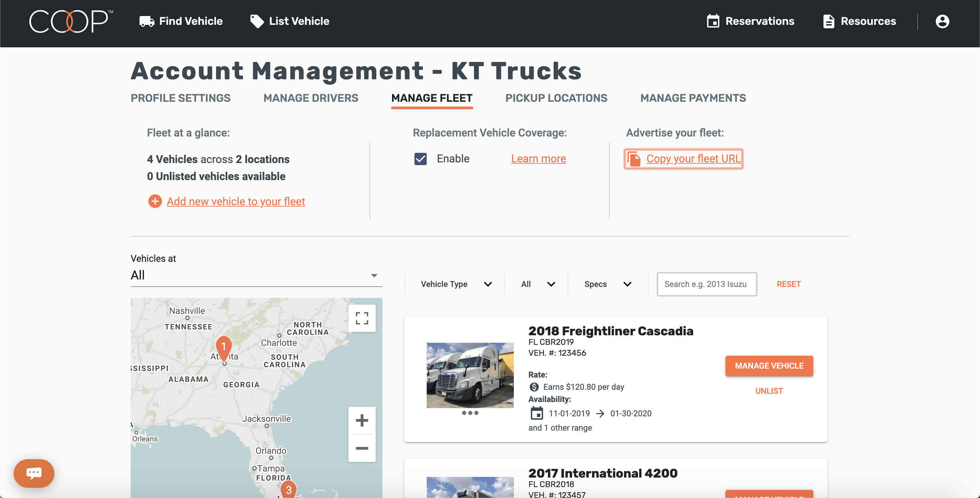The image size is (980, 498).
Task: Unlist the 2018 Freightliner Cascadia
Action: [x=769, y=391]
